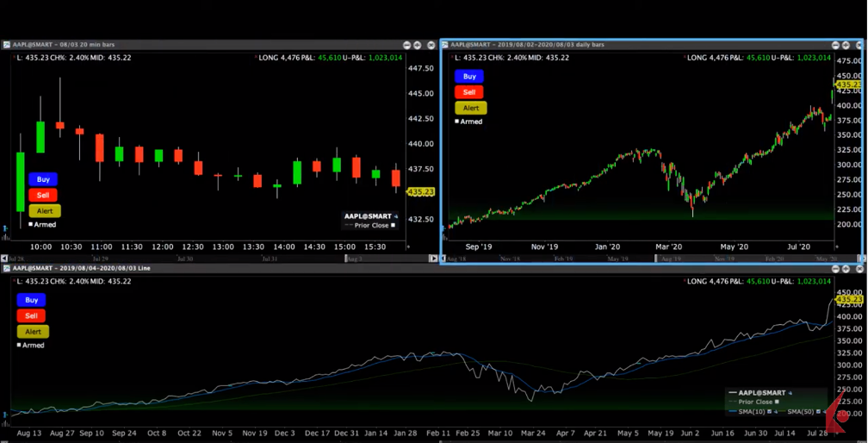
Task: Select the daily bars chart title bar
Action: [603, 45]
